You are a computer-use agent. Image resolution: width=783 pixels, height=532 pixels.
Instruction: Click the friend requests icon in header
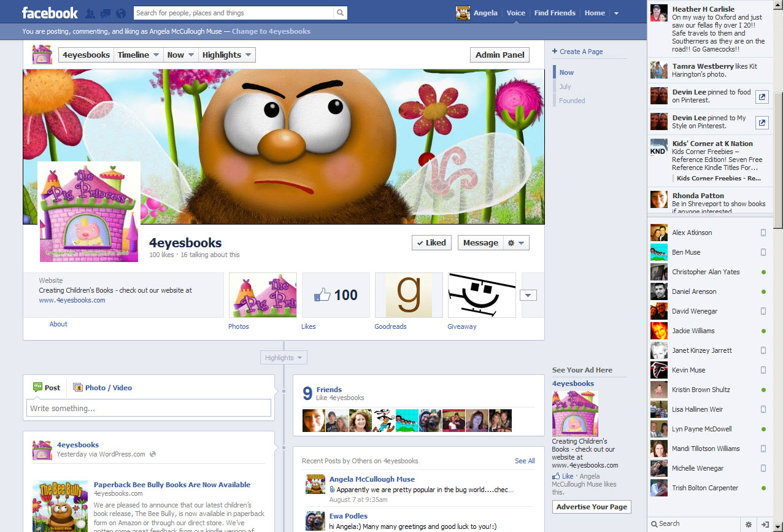click(90, 13)
